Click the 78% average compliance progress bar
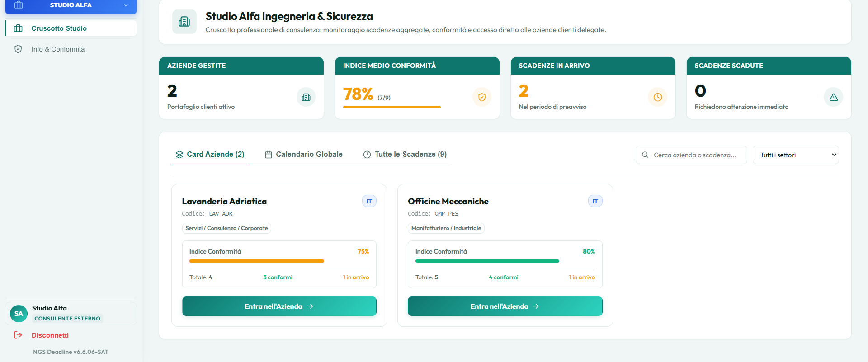Image resolution: width=868 pixels, height=362 pixels. pos(392,107)
